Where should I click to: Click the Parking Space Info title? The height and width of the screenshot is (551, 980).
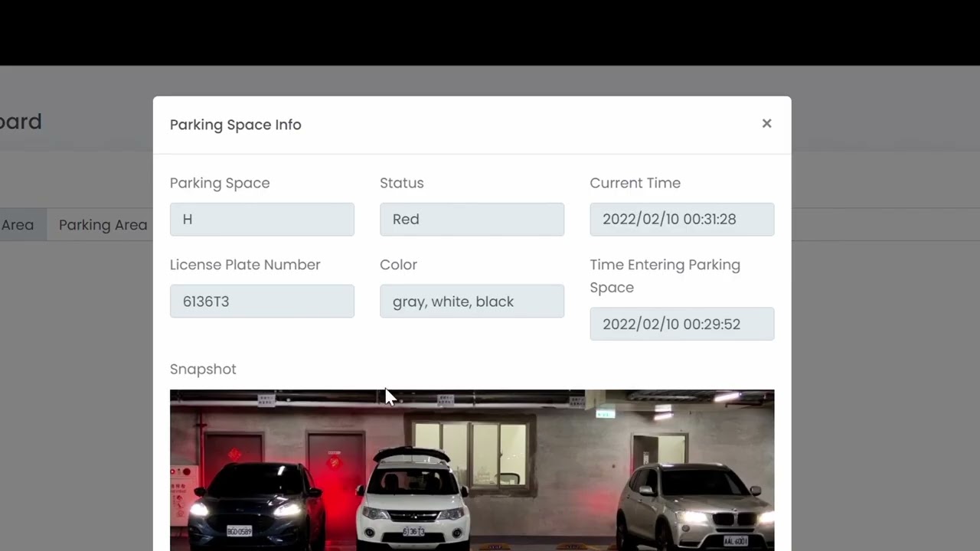tap(236, 125)
